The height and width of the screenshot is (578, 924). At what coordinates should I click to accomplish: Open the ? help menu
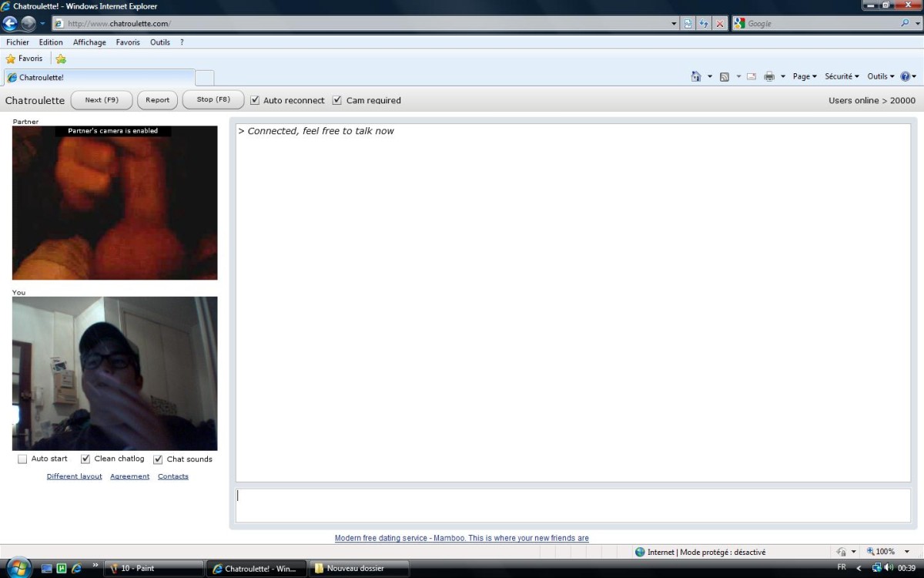(182, 42)
